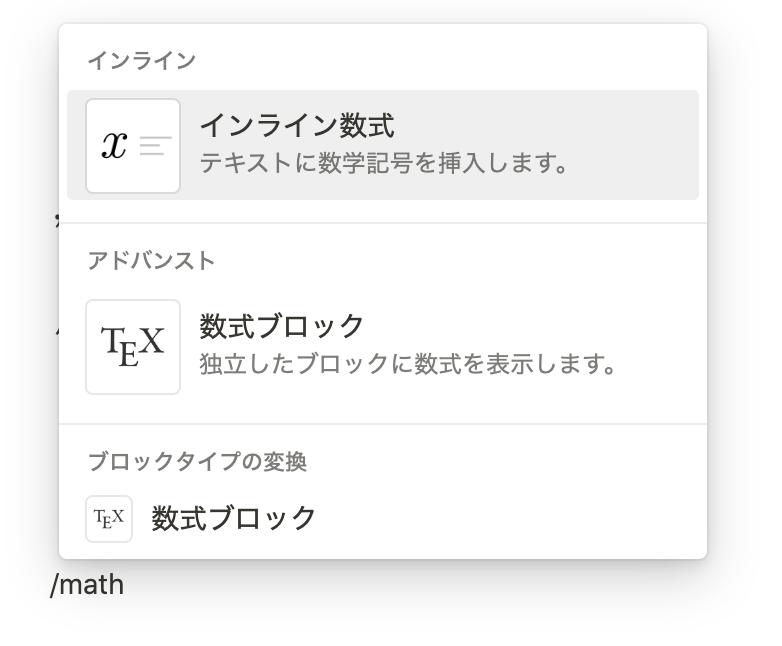Place the cursor after the word math
This screenshot has width=782, height=646.
(x=125, y=585)
